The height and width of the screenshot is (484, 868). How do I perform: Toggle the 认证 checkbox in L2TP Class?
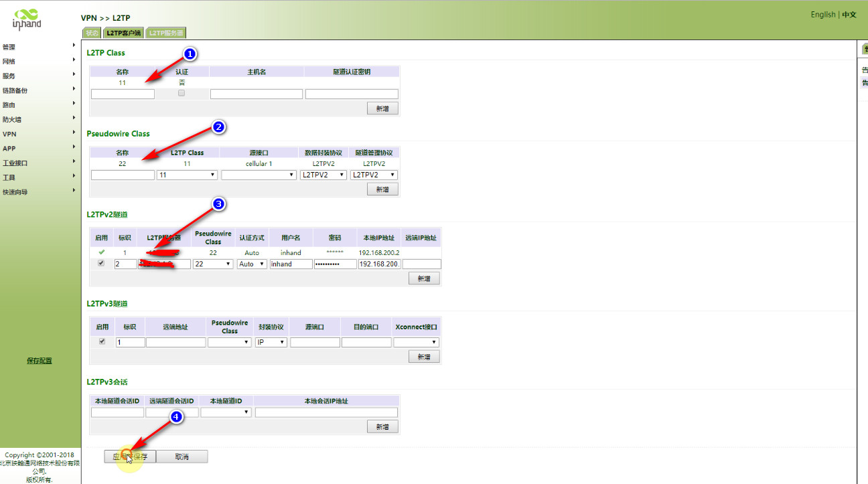click(x=182, y=94)
